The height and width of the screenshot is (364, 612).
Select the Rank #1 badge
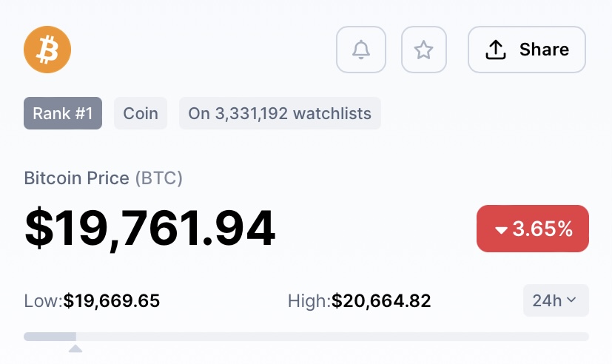[x=63, y=113]
